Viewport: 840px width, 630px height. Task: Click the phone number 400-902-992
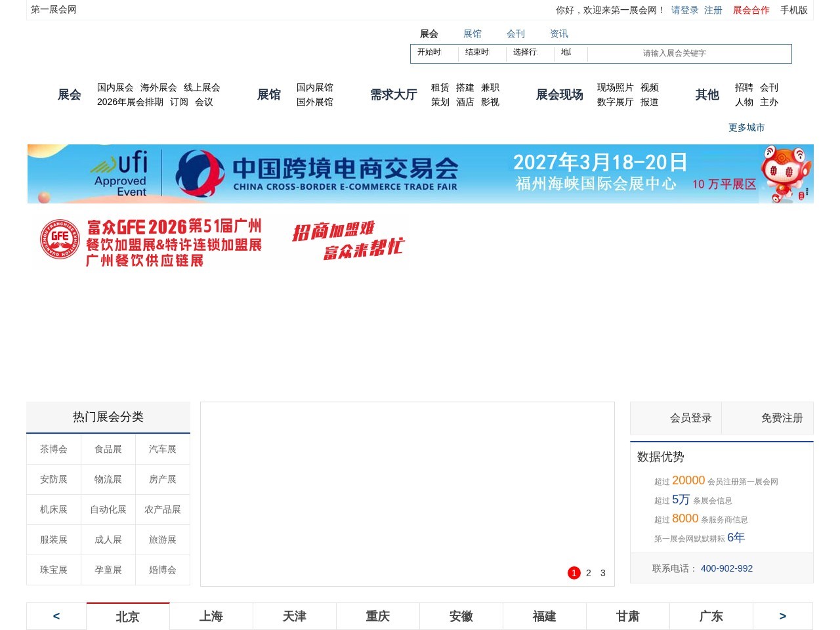tap(726, 568)
